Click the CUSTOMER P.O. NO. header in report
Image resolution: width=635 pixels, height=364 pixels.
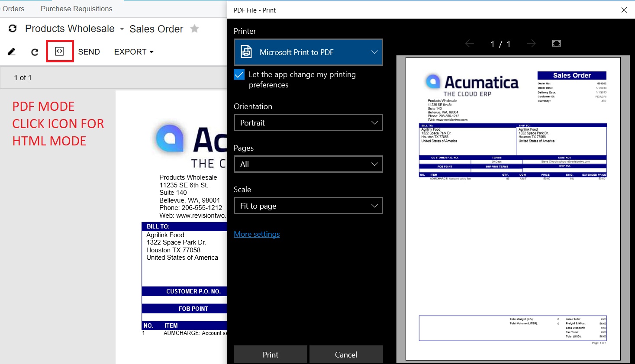coord(193,291)
